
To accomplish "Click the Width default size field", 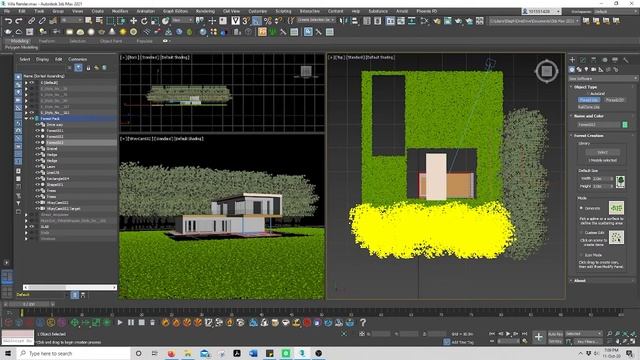I will (602, 179).
